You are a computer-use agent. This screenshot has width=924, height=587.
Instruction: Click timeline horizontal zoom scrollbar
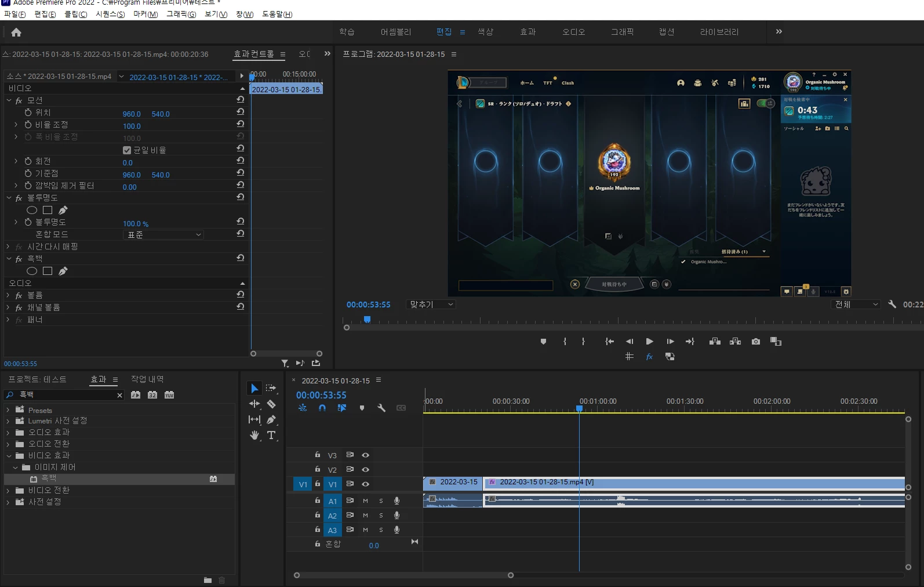403,575
